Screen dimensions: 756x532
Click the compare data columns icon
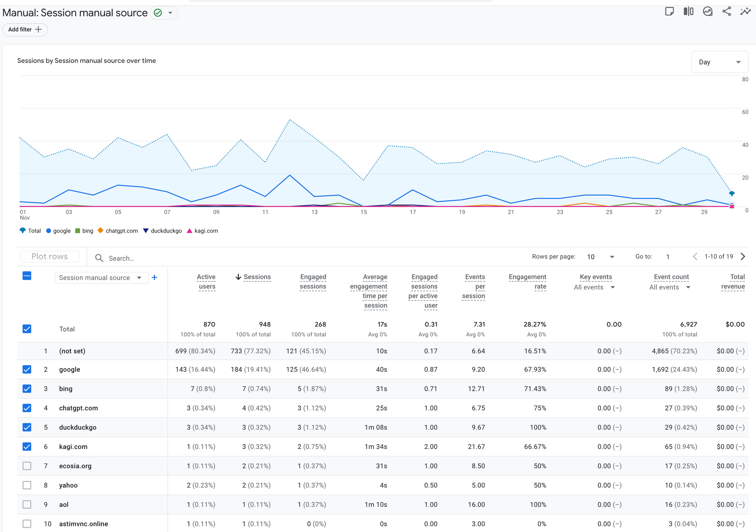[688, 11]
